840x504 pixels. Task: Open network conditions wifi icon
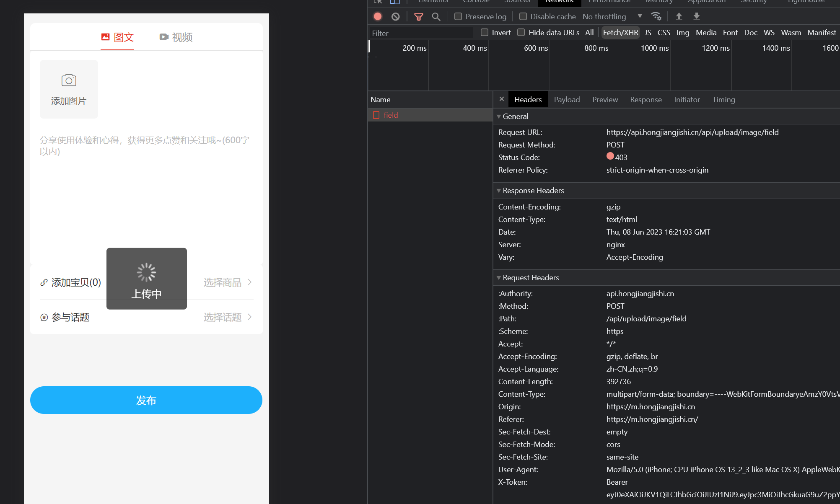[x=656, y=16]
